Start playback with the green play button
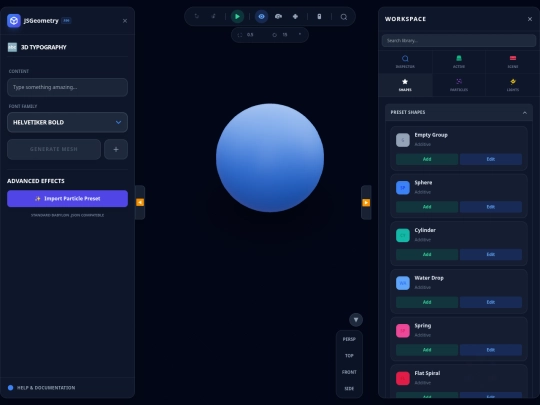 tap(237, 17)
